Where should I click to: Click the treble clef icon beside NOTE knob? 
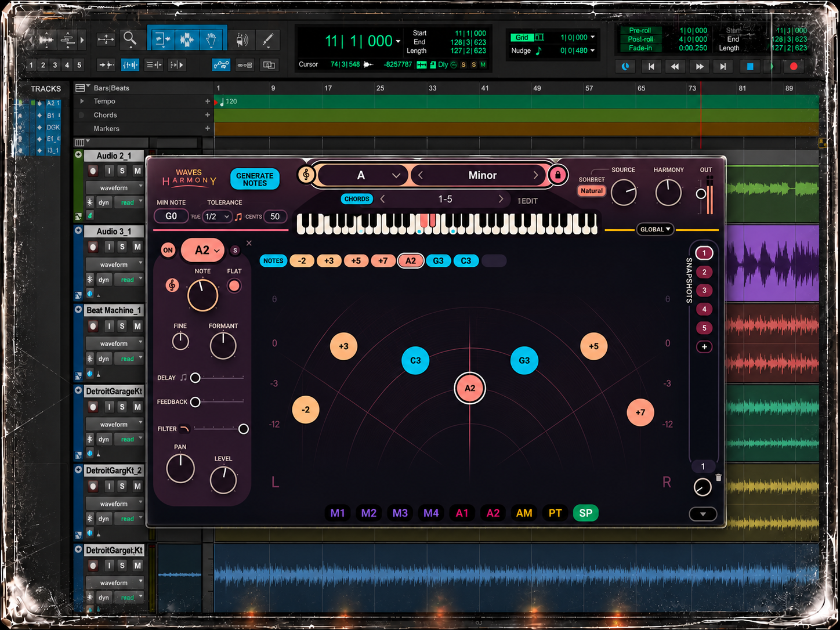tap(172, 285)
